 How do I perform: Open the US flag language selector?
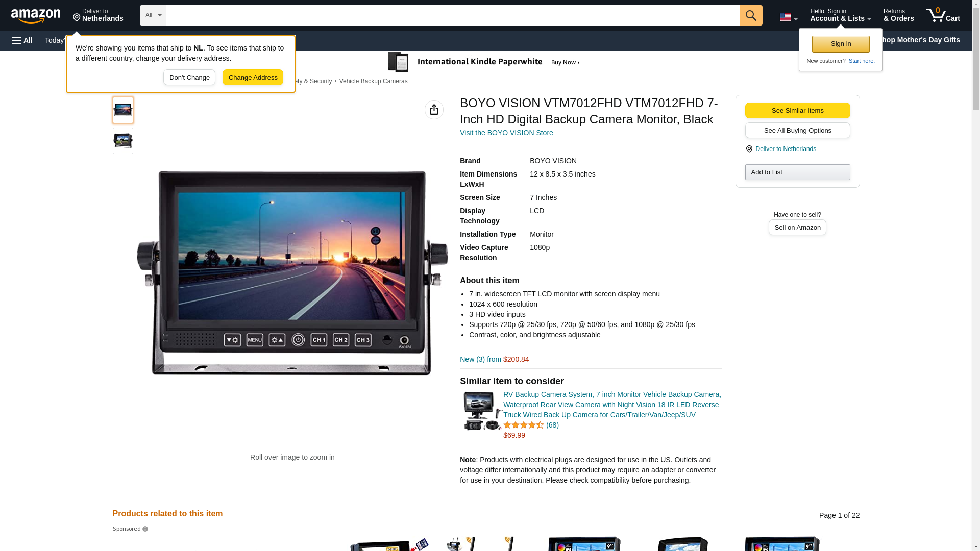[788, 17]
